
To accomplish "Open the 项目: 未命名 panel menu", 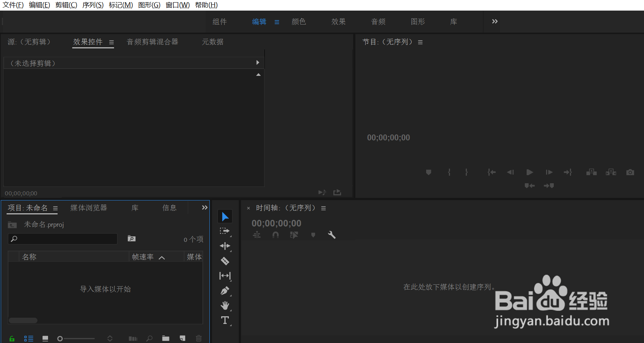I will (55, 209).
